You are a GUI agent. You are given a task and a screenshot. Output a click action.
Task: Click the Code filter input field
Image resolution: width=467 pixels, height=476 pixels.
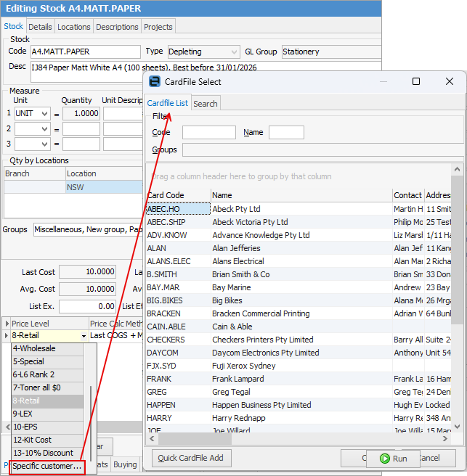[x=208, y=133]
